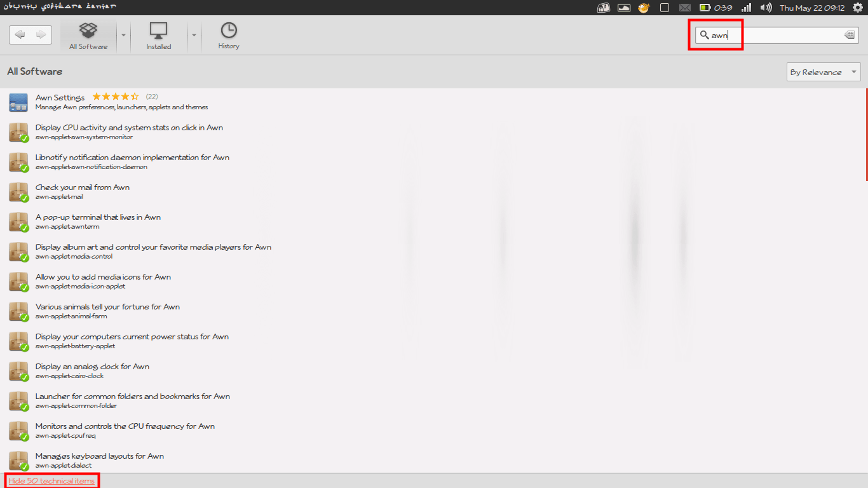Open the By Relevance sort dropdown
Viewport: 868px width, 488px height.
point(824,72)
